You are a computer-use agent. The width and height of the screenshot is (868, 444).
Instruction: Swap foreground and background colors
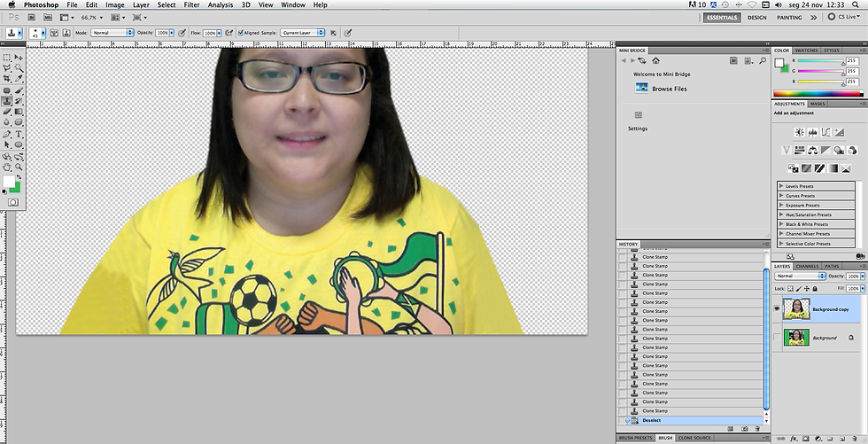pos(19,176)
